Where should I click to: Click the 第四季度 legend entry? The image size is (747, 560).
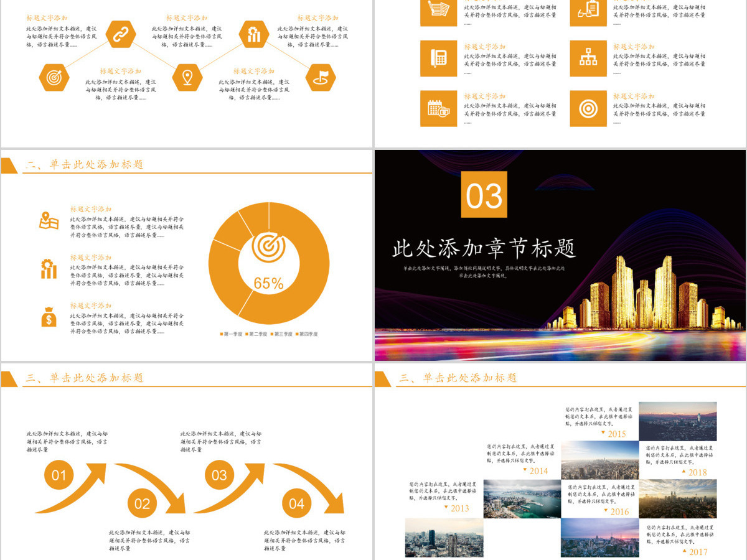tap(306, 334)
